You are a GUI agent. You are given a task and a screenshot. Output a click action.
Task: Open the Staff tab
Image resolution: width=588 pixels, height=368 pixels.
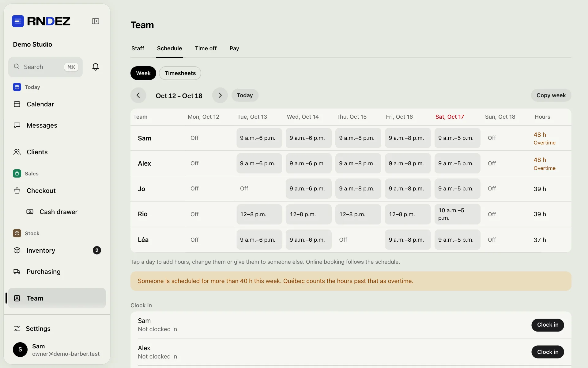[138, 48]
